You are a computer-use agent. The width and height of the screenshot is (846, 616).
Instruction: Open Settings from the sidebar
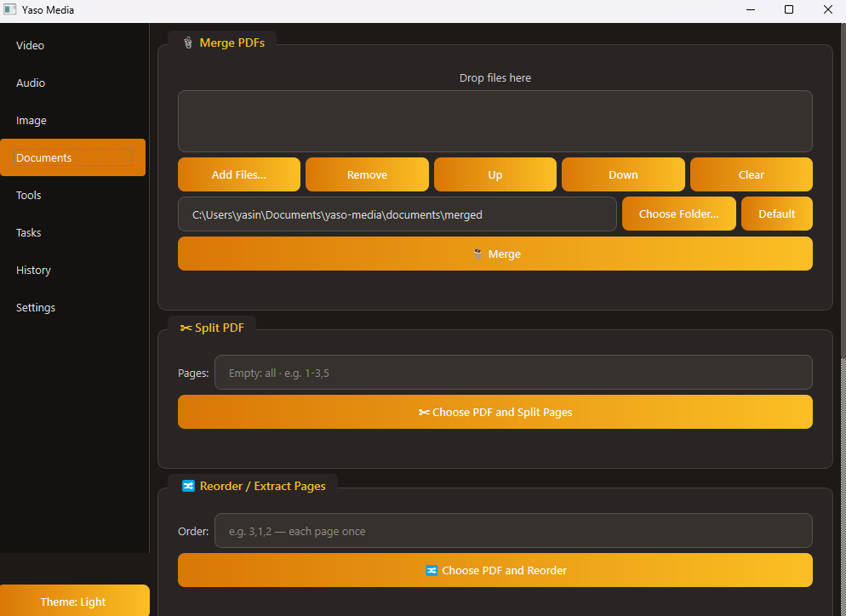click(73, 307)
